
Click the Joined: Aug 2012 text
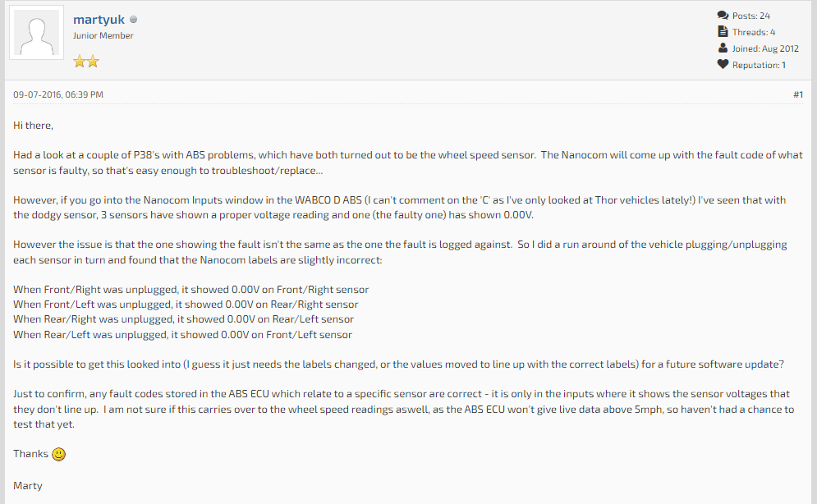point(765,48)
